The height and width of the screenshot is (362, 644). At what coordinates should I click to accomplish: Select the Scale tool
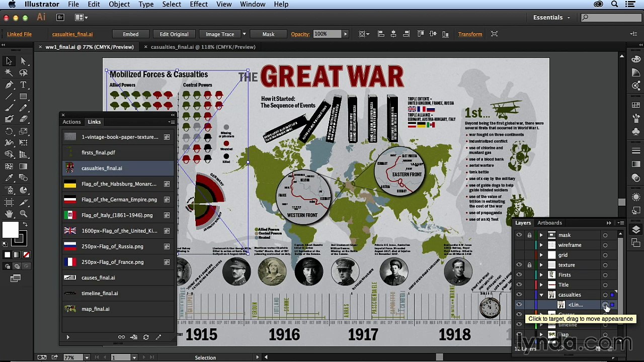[23, 131]
